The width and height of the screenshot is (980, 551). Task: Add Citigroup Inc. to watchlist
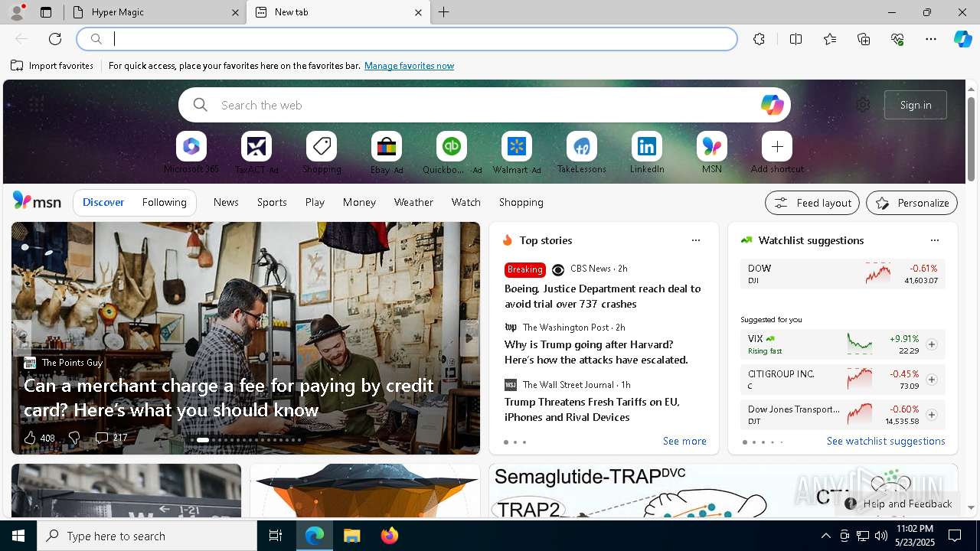(x=932, y=380)
